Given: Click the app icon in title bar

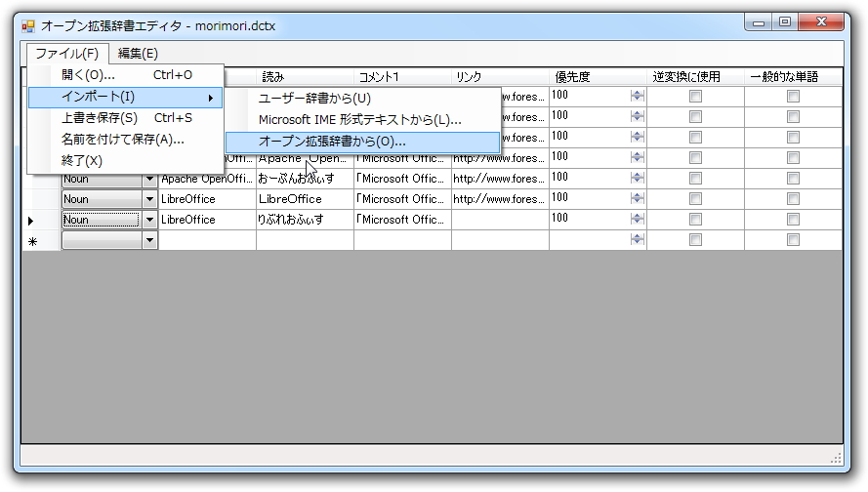Looking at the screenshot, I should (28, 26).
